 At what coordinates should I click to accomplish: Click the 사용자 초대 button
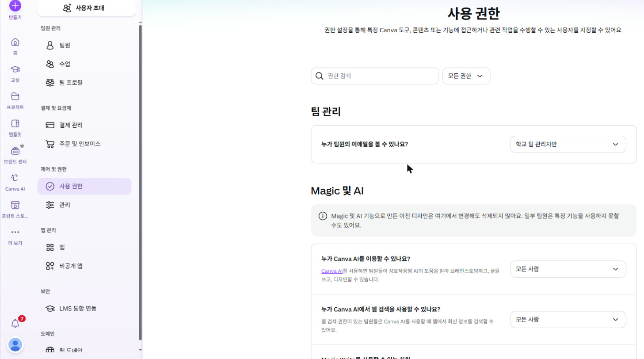87,8
